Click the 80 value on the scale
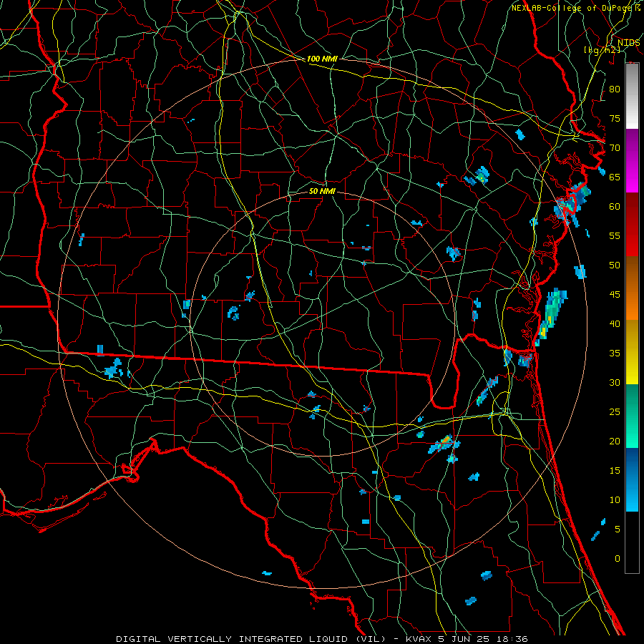Viewport: 644px width, 644px height. tap(615, 89)
